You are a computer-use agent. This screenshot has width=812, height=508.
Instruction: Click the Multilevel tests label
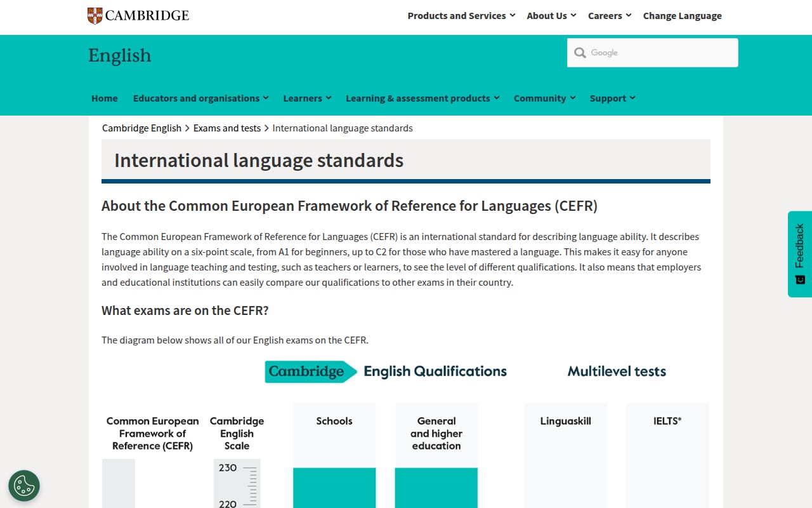617,371
